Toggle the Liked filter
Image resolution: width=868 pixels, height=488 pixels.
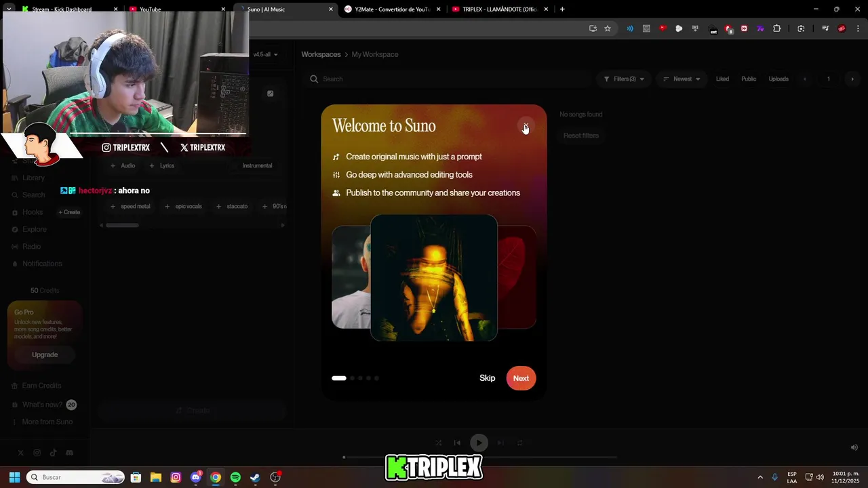point(722,79)
